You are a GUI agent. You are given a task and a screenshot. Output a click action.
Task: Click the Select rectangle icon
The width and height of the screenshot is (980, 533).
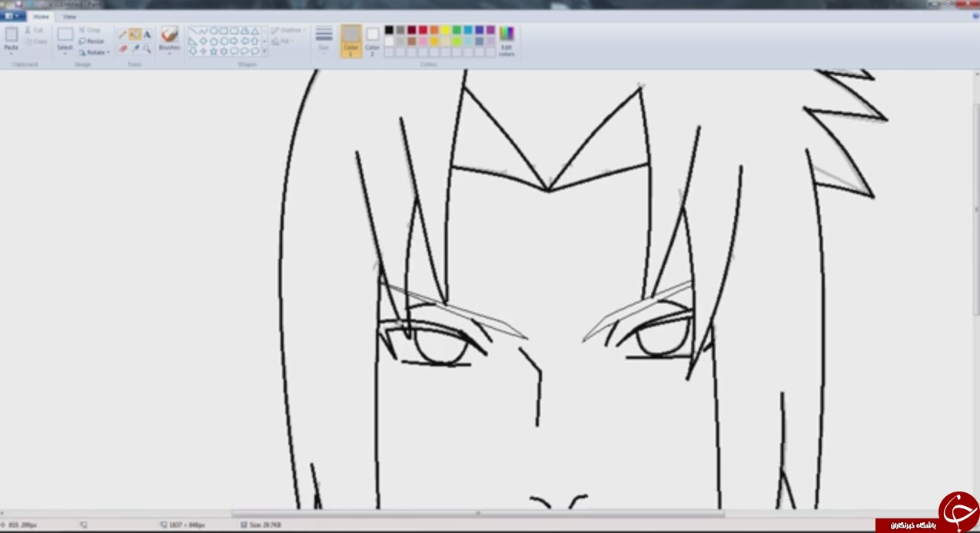tap(65, 35)
